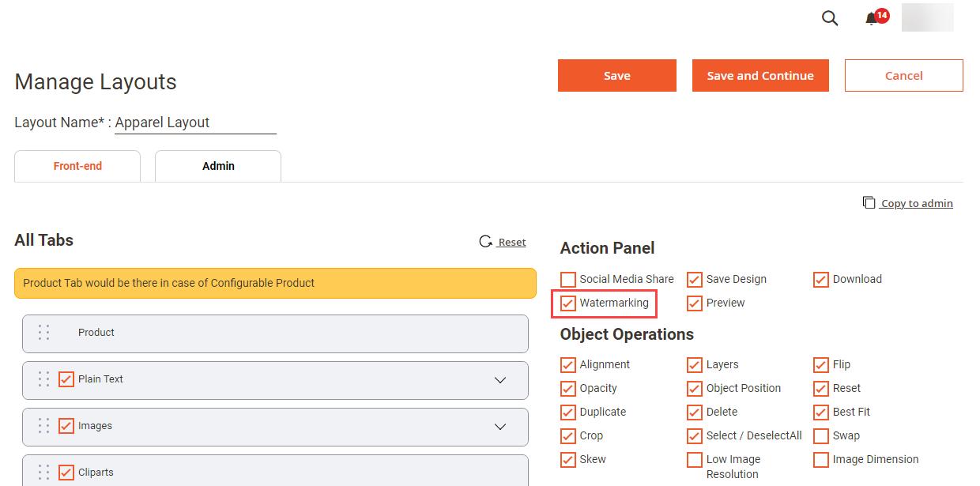Enable Low Image Resolution
Image resolution: width=980 pixels, height=486 pixels.
tap(694, 459)
